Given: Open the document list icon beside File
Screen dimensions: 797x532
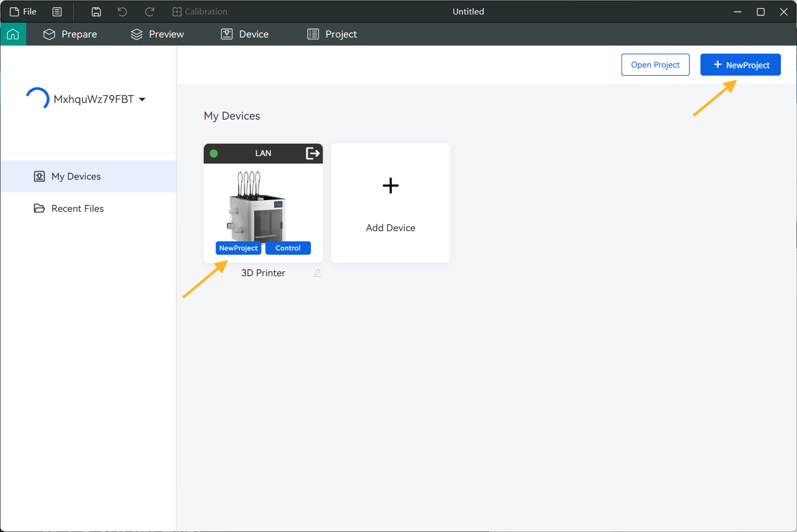Looking at the screenshot, I should click(x=57, y=12).
